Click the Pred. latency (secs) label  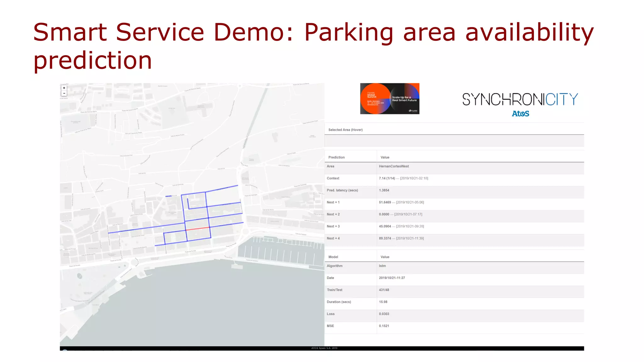click(342, 190)
